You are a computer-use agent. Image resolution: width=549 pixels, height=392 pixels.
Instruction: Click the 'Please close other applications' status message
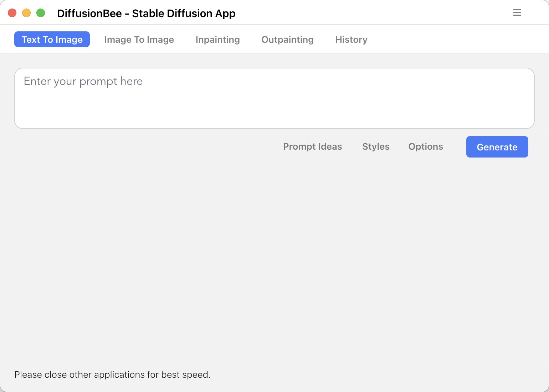click(x=112, y=375)
